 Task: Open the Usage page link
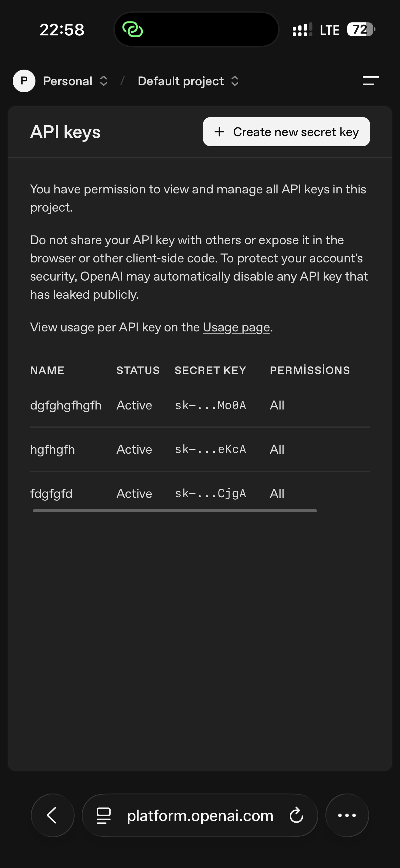(x=236, y=327)
